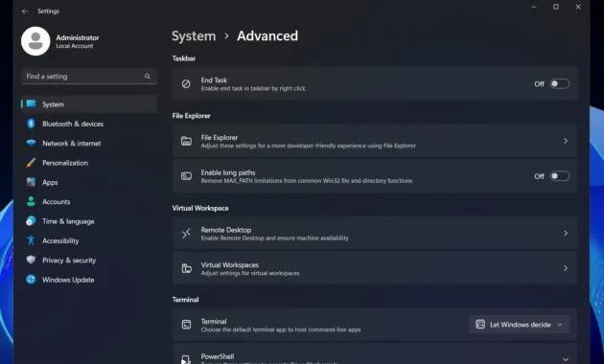Click the Terminal console icon
The image size is (604, 364).
coord(186,325)
